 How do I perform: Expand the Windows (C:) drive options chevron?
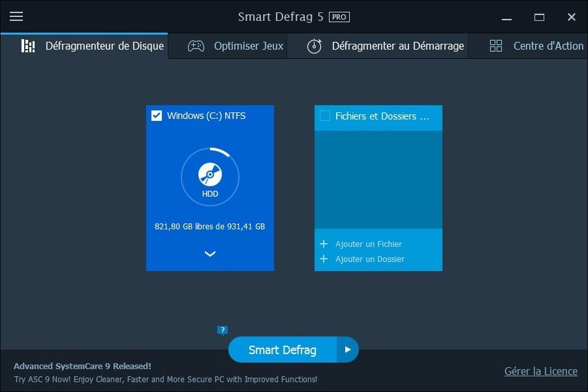[210, 254]
